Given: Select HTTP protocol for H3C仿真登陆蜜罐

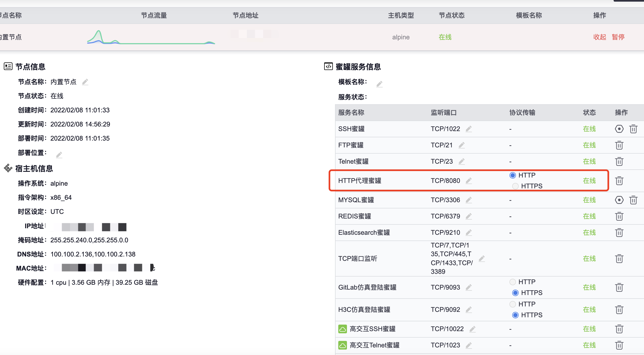Looking at the screenshot, I should click(513, 304).
